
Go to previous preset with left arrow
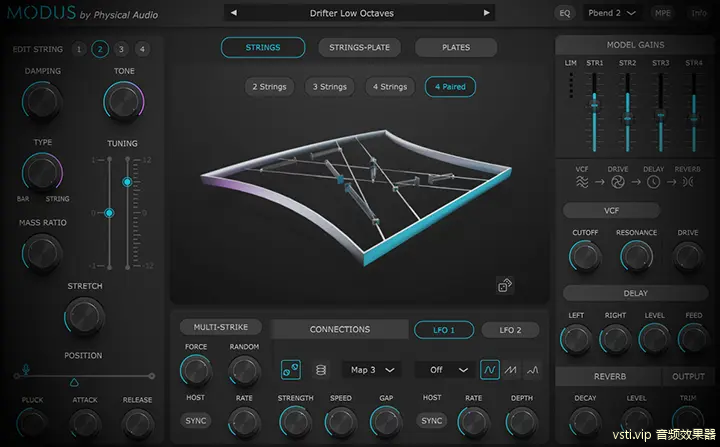[x=234, y=13]
